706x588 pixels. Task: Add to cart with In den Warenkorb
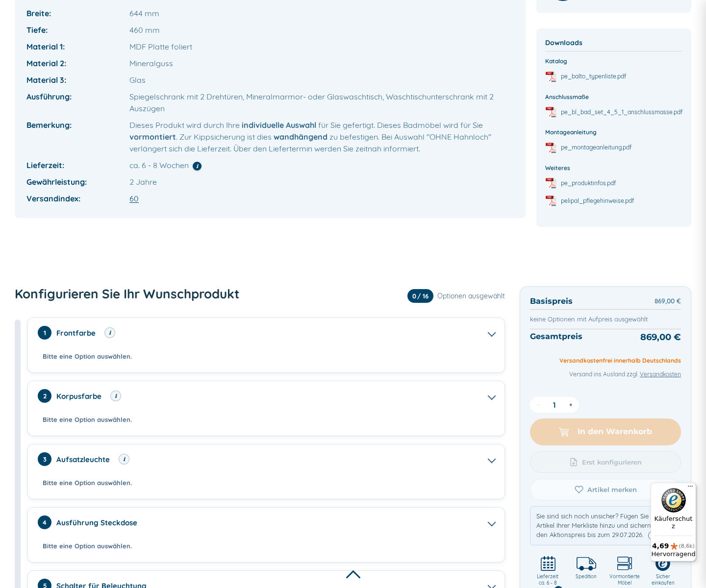coord(605,432)
